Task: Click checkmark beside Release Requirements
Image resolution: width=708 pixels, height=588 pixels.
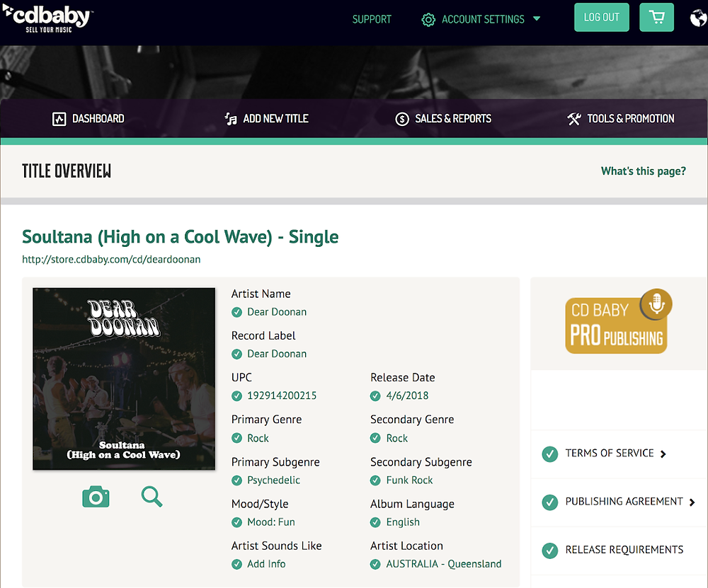Action: pos(550,550)
